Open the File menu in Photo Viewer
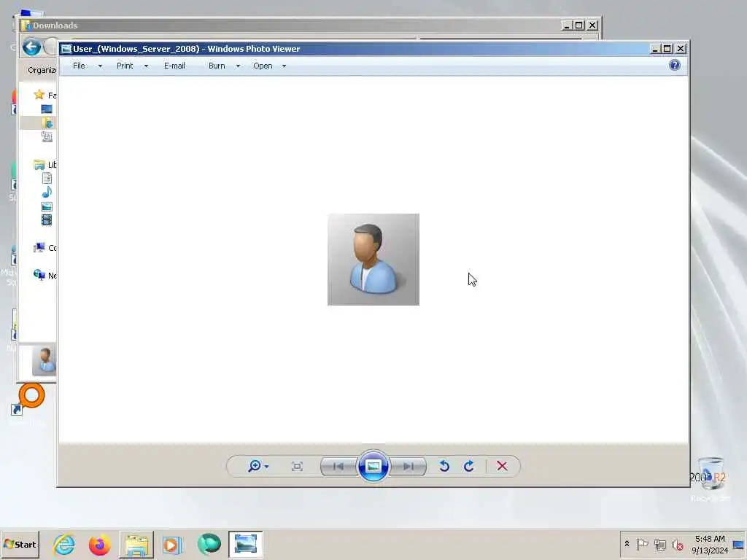The image size is (747, 560). [x=79, y=66]
